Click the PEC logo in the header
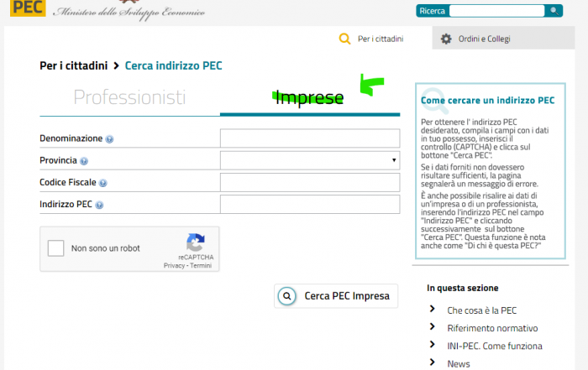 [28, 8]
